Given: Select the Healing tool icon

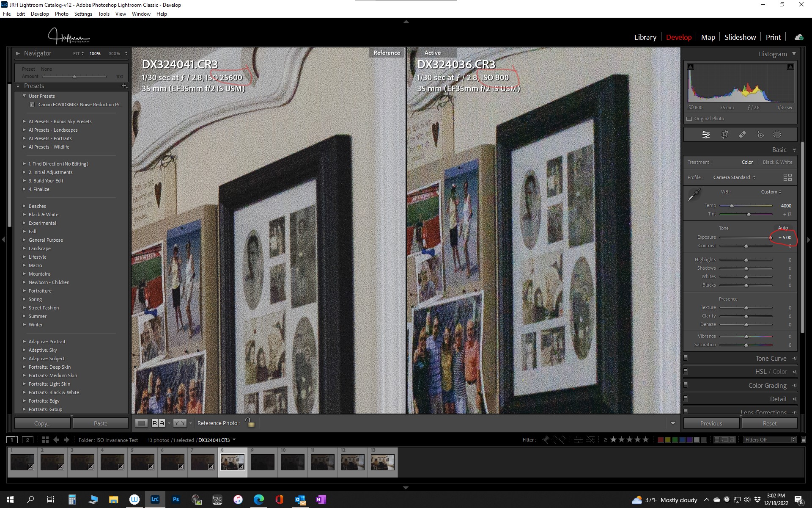Looking at the screenshot, I should 742,135.
